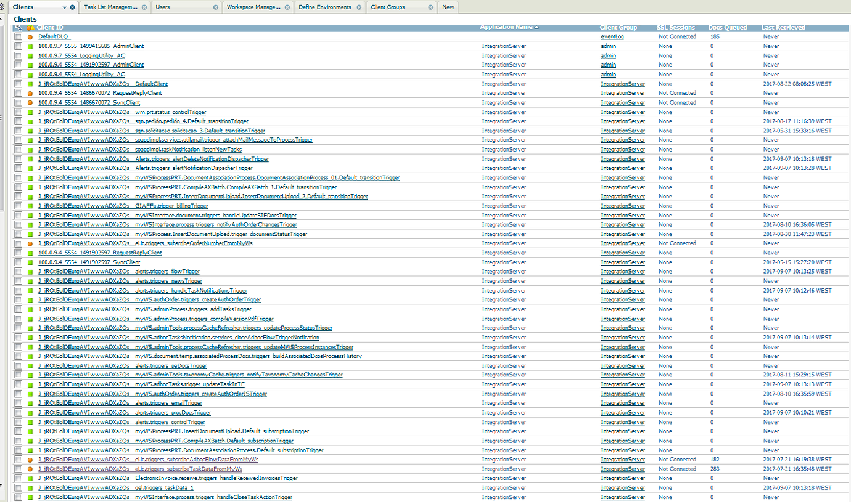851x504 pixels.
Task: Click green status icon for qel.triggers_taskData_1
Action: 30,488
